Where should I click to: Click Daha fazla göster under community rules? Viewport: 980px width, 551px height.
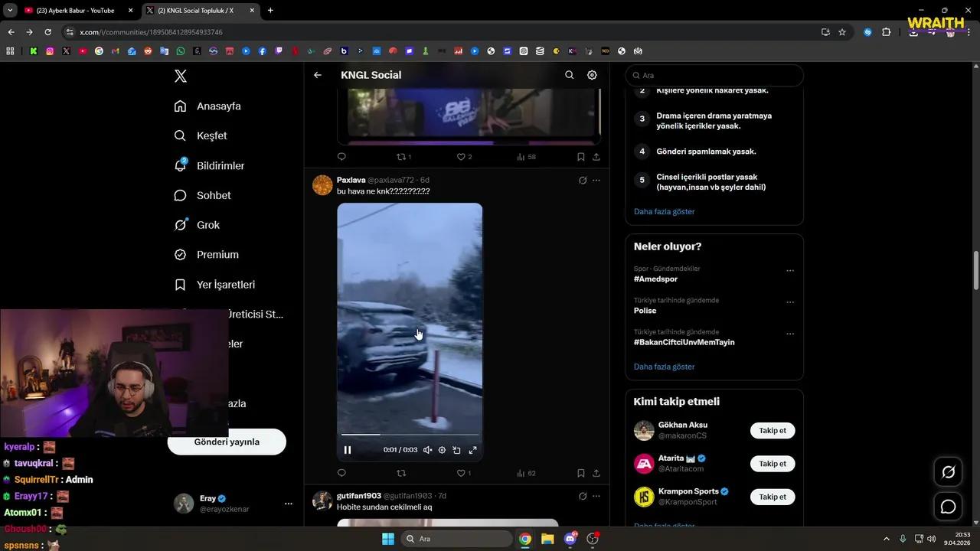point(664,211)
